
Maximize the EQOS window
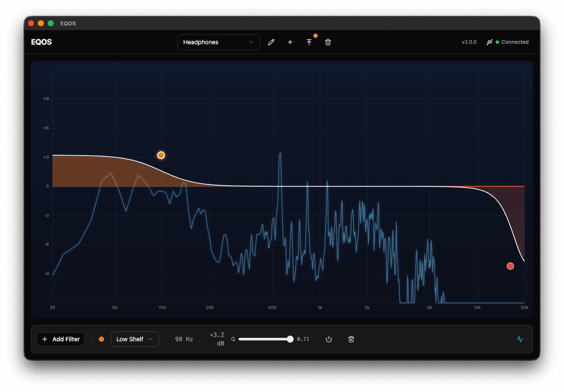pyautogui.click(x=51, y=23)
